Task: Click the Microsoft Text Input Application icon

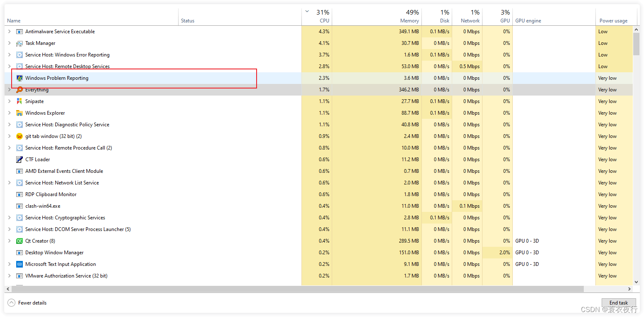Action: tap(19, 264)
